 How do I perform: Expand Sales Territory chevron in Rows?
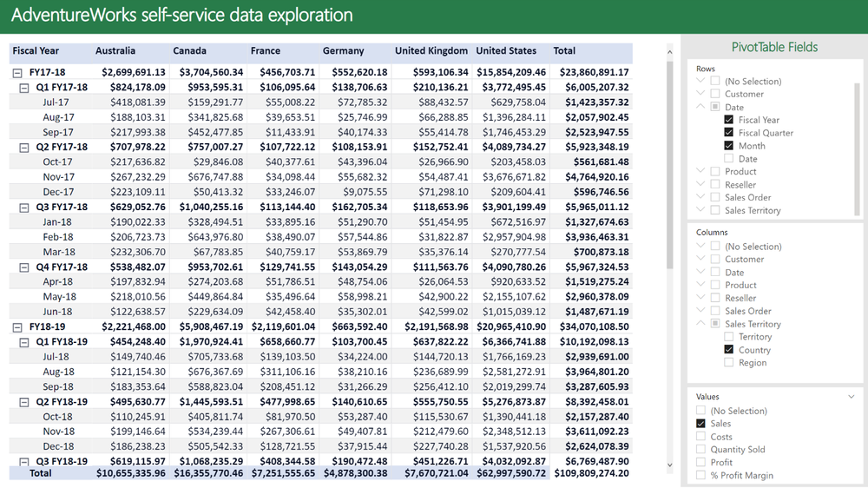point(700,209)
